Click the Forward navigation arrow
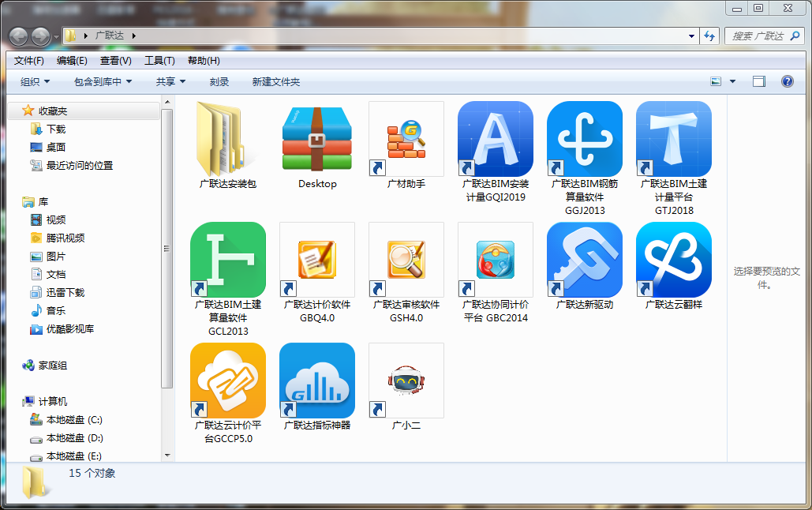 40,36
